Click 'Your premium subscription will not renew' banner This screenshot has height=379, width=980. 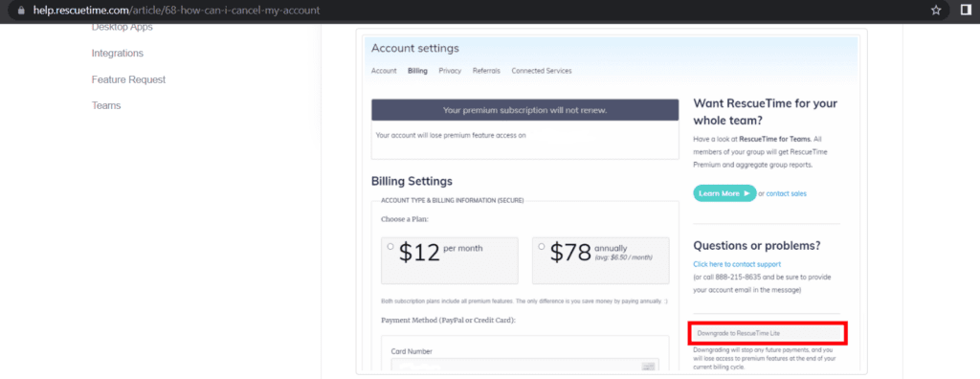click(525, 110)
